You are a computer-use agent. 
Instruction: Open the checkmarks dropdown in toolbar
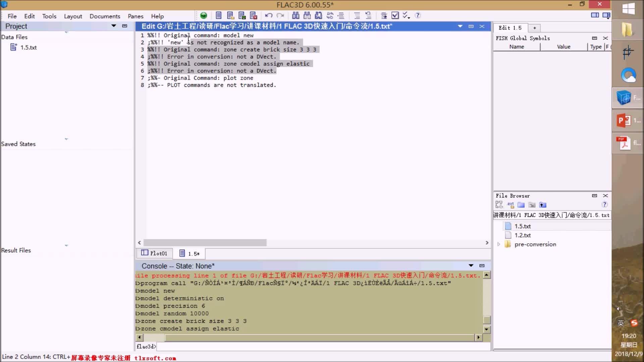(x=406, y=15)
